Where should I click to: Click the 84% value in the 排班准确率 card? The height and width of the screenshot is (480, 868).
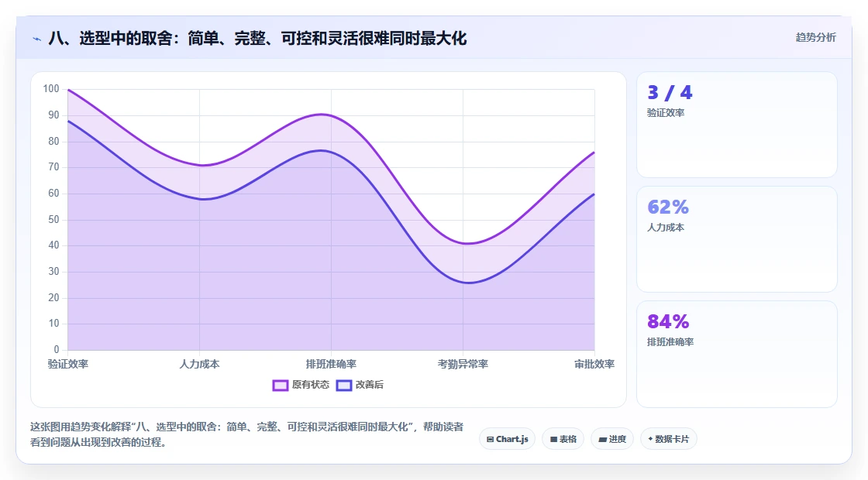tap(668, 321)
